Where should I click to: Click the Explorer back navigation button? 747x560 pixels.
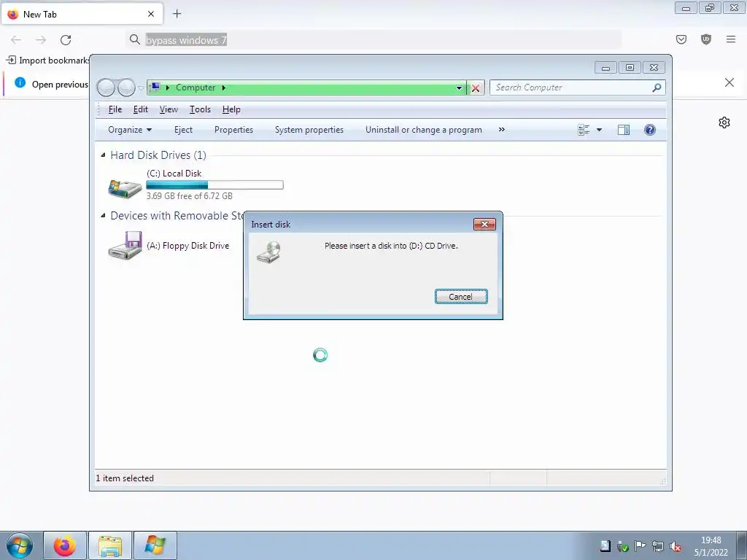click(x=106, y=87)
